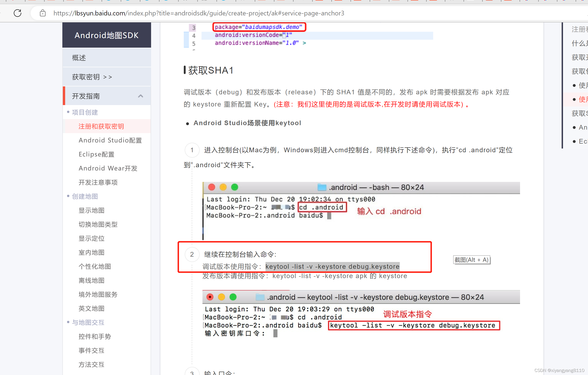The image size is (588, 375).
Task: Expand the 获取密钥 >> section
Action: (92, 77)
